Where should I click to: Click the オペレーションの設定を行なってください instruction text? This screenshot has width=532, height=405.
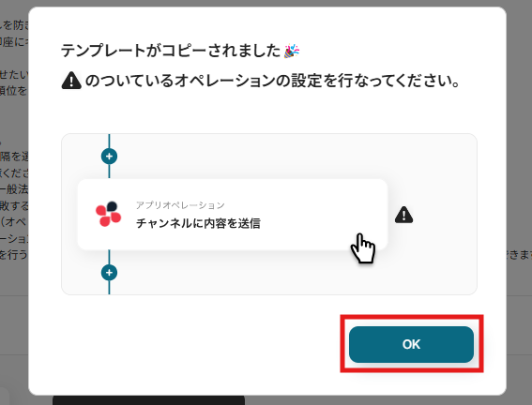272,81
